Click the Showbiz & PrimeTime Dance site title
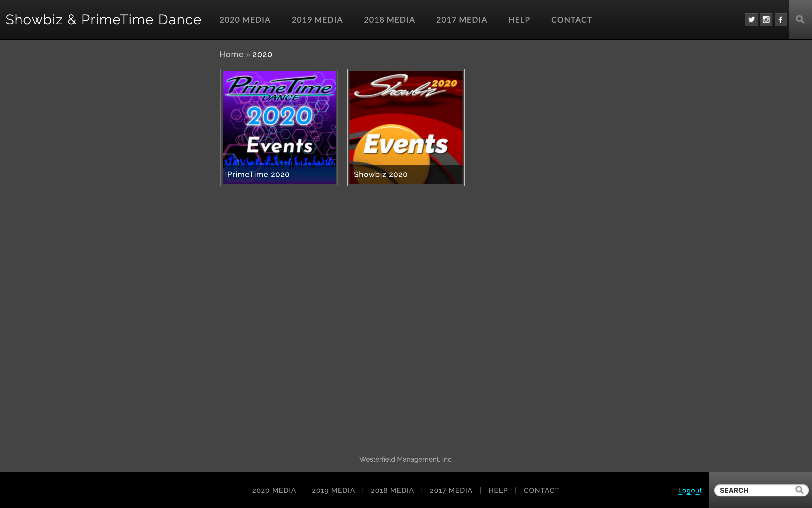Image resolution: width=812 pixels, height=508 pixels. tap(103, 20)
